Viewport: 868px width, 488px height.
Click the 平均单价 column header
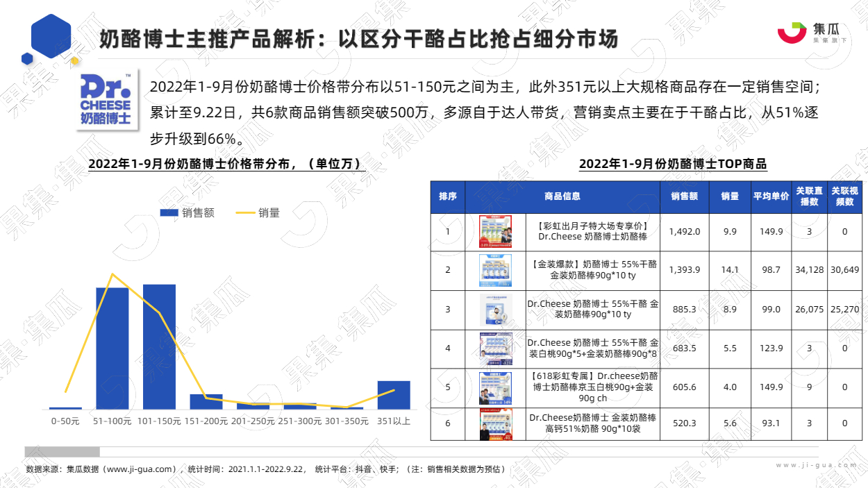(771, 196)
